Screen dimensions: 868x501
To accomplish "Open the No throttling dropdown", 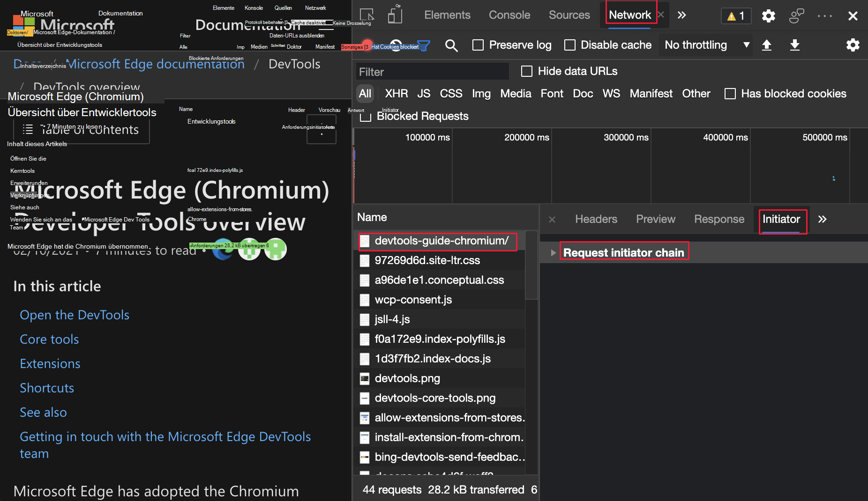I will click(x=706, y=45).
